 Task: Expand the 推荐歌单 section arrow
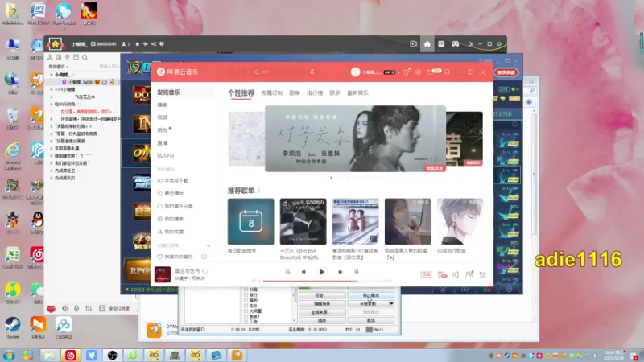[258, 191]
